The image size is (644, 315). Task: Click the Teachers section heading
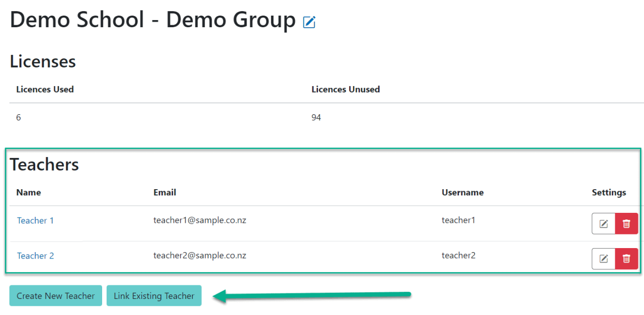coord(44,164)
